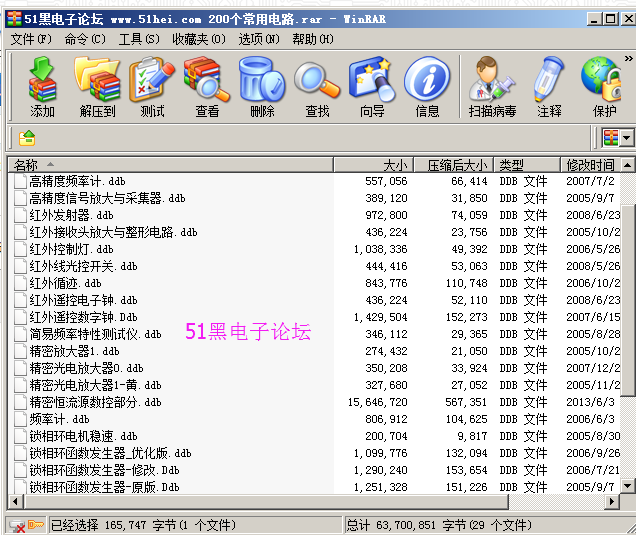The image size is (636, 535).
Task: Run the Test (测试) archive tool
Action: (x=152, y=79)
